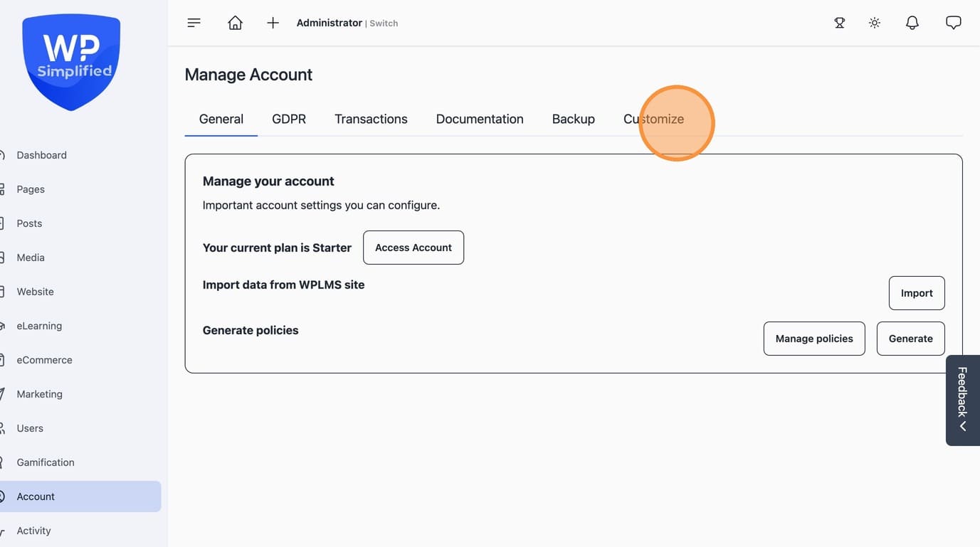
Task: Open messages with the chat bubble icon
Action: (x=954, y=23)
